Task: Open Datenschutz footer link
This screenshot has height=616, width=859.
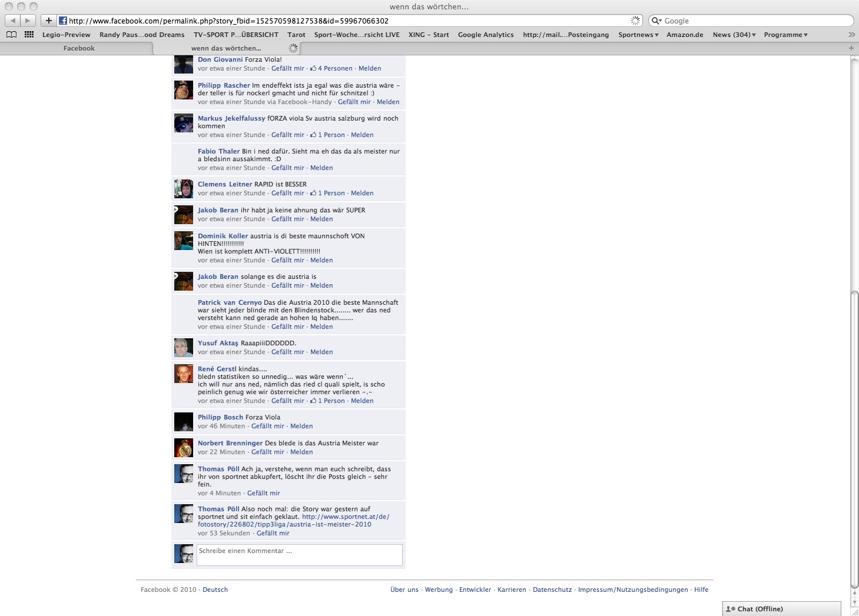Action: [552, 590]
